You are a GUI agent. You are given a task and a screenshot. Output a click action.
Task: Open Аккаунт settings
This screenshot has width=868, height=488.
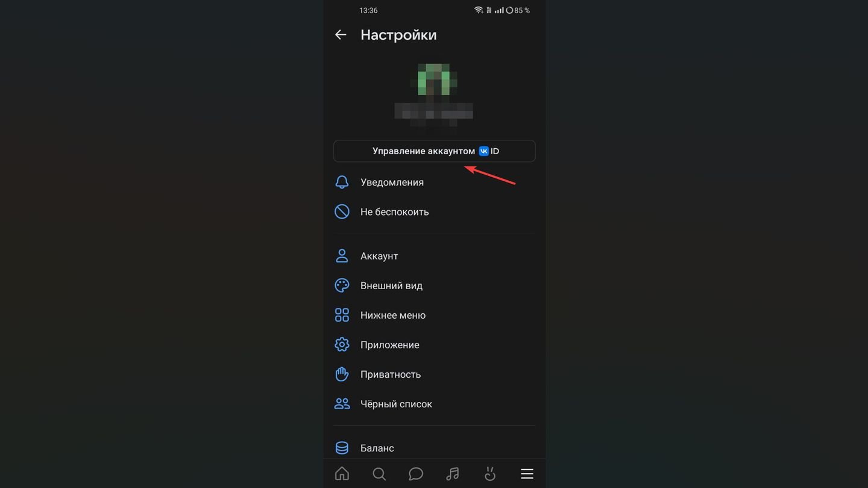(x=434, y=255)
